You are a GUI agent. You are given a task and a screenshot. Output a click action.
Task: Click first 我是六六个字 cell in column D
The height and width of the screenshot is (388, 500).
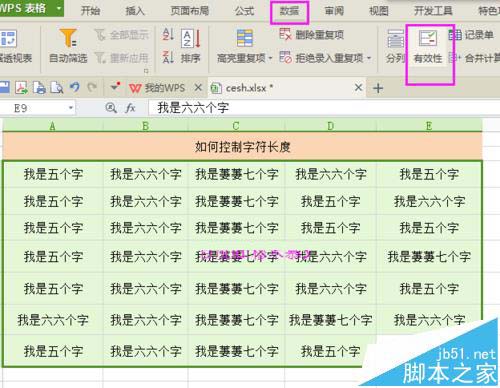click(x=330, y=174)
